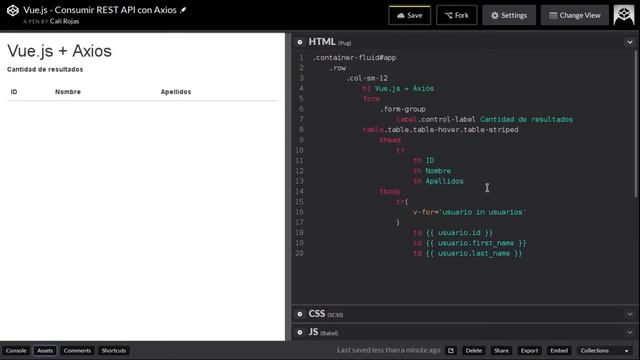This screenshot has height=360, width=640.
Task: Place cursor on '.container-fluid#app' code line
Action: 354,58
